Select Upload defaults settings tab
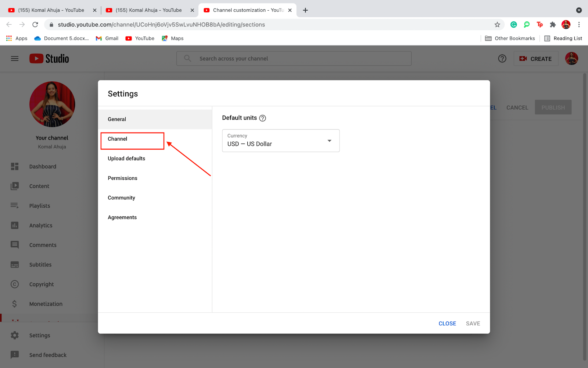Screen dimensions: 588x368 tap(155, 159)
